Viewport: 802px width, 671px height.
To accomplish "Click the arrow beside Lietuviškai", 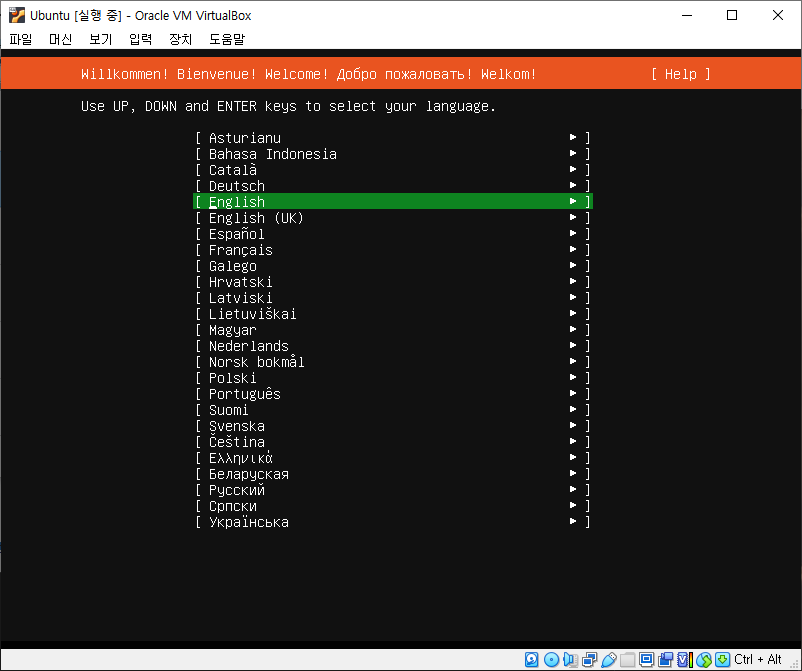I will pyautogui.click(x=573, y=313).
